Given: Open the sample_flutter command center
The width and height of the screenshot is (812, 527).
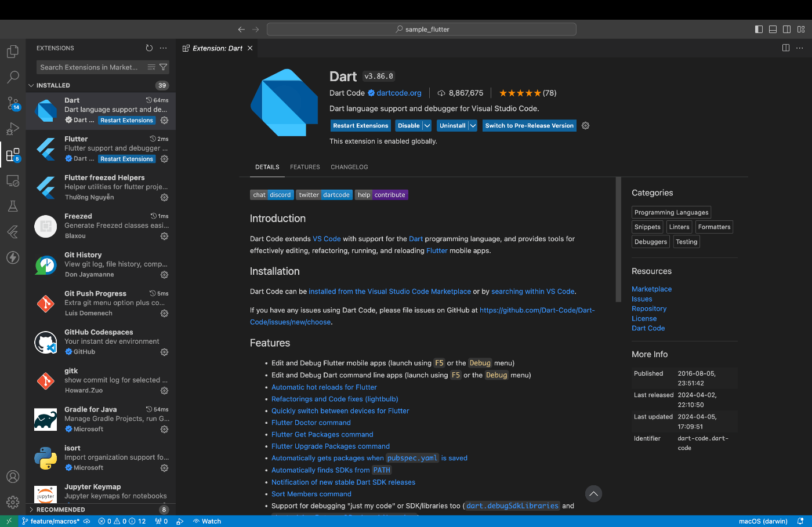Looking at the screenshot, I should coord(422,30).
